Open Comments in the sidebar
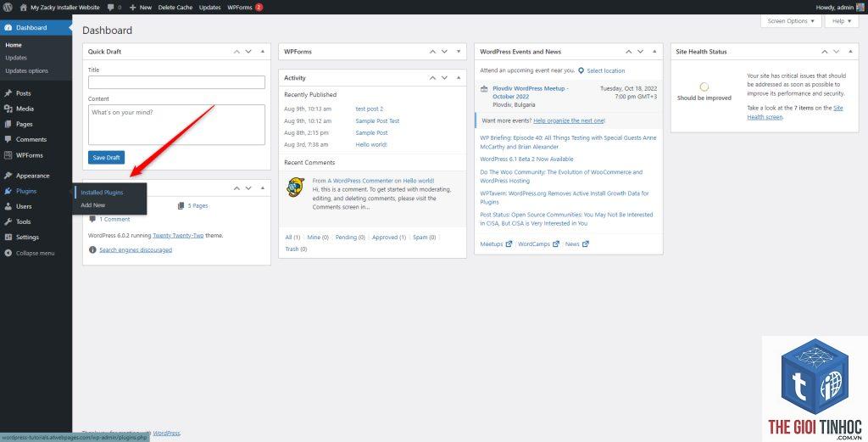The height and width of the screenshot is (442, 868). click(31, 140)
